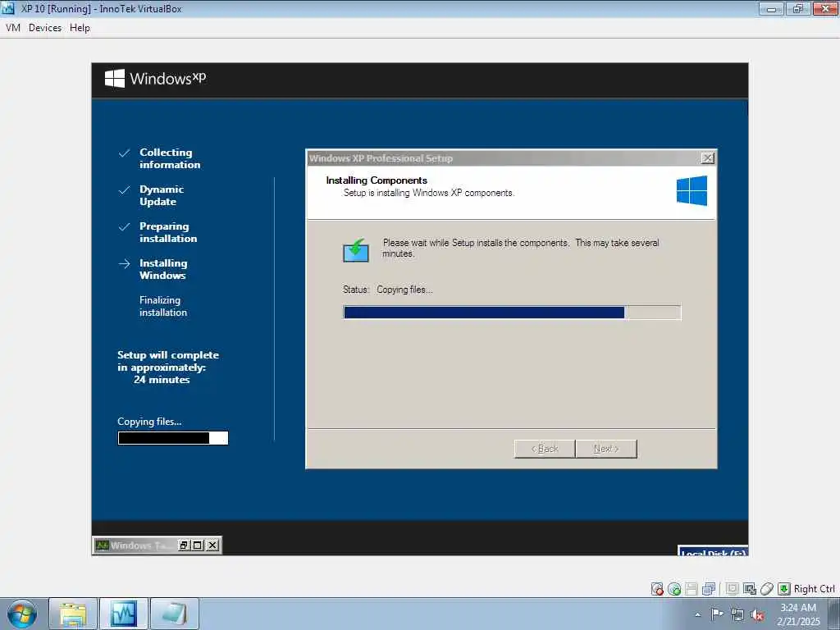Restore the minimized Windows Task window

pyautogui.click(x=184, y=545)
